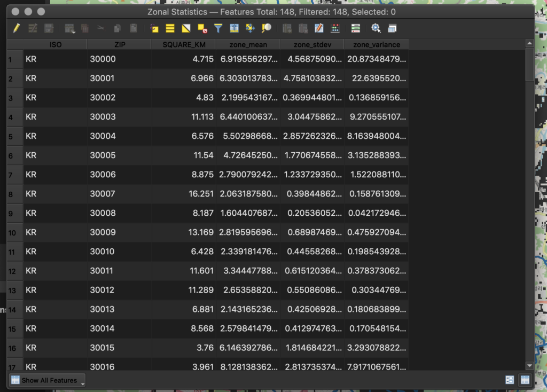Dock the attribute table window
This screenshot has height=392, width=547.
point(393,28)
